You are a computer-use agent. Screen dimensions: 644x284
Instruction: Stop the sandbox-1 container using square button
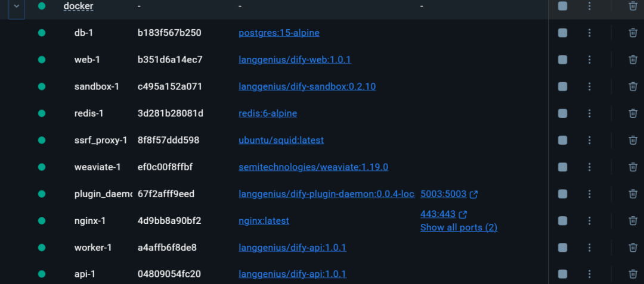pyautogui.click(x=563, y=86)
